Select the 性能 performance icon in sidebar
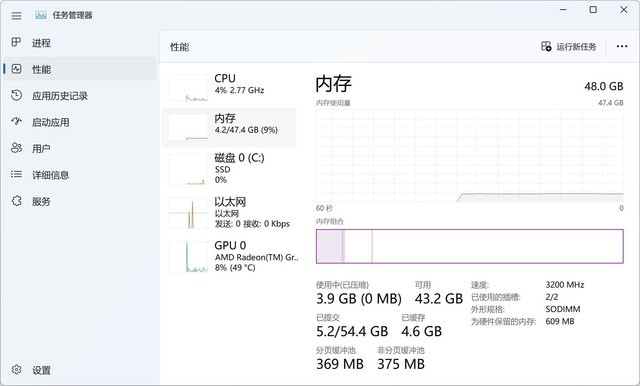Image resolution: width=640 pixels, height=386 pixels. pyautogui.click(x=16, y=69)
